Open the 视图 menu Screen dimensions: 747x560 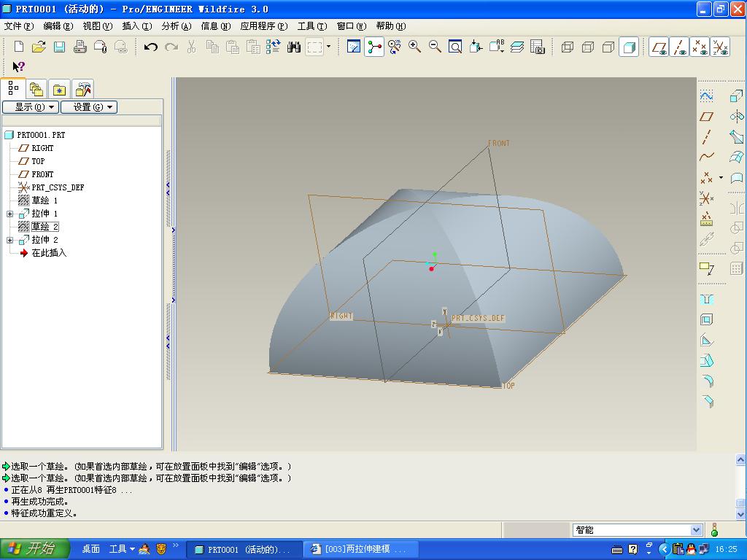(98, 26)
